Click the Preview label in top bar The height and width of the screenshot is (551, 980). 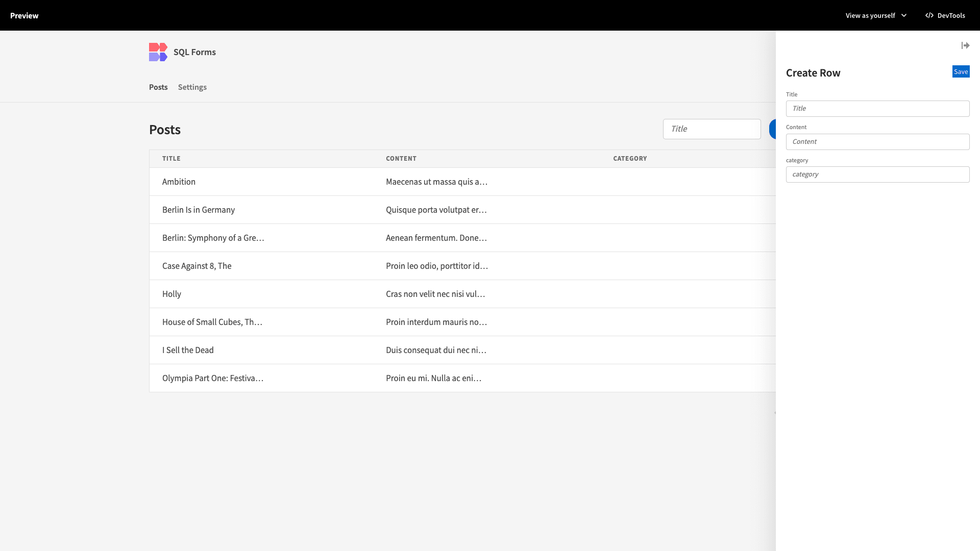pos(24,15)
